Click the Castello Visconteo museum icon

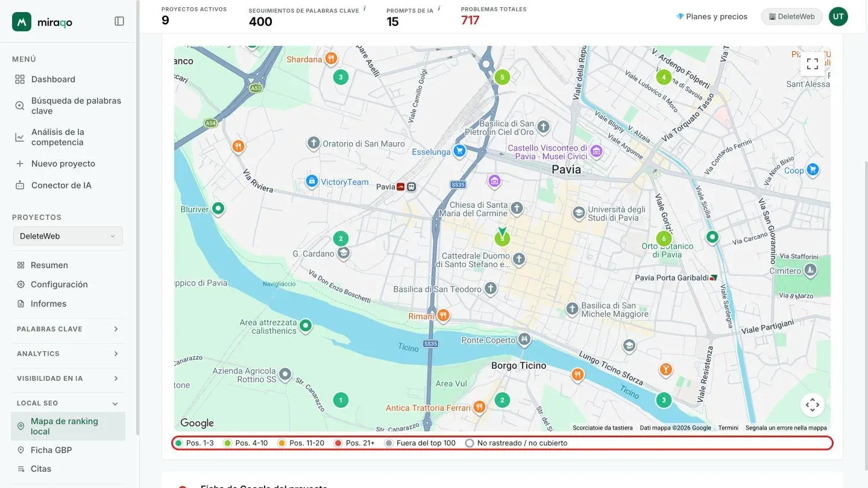pyautogui.click(x=596, y=151)
